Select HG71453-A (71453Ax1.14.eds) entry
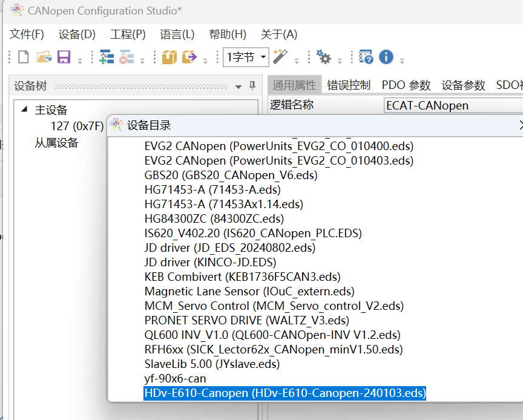This screenshot has width=523, height=420. pyautogui.click(x=224, y=204)
